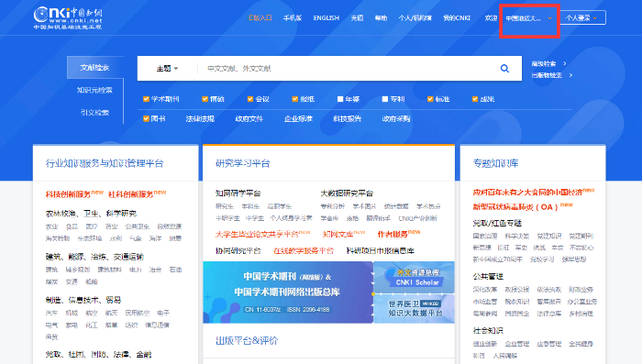
Task: Toggle the 成果 checkbox
Action: pos(475,99)
